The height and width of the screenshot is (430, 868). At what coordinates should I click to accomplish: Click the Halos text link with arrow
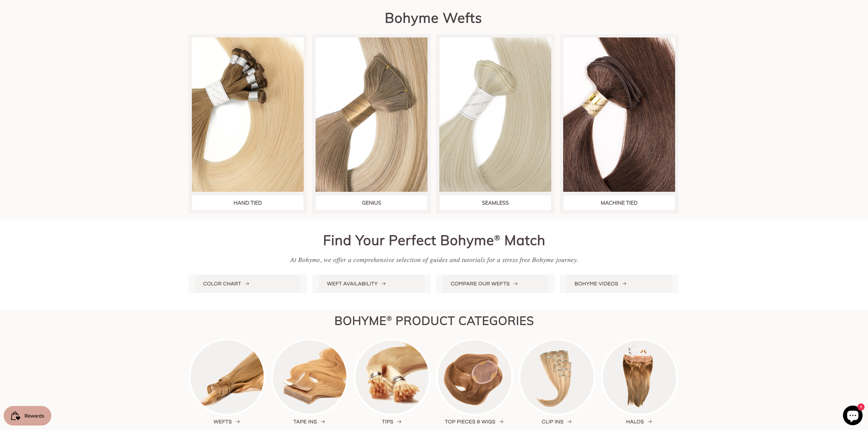[639, 422]
